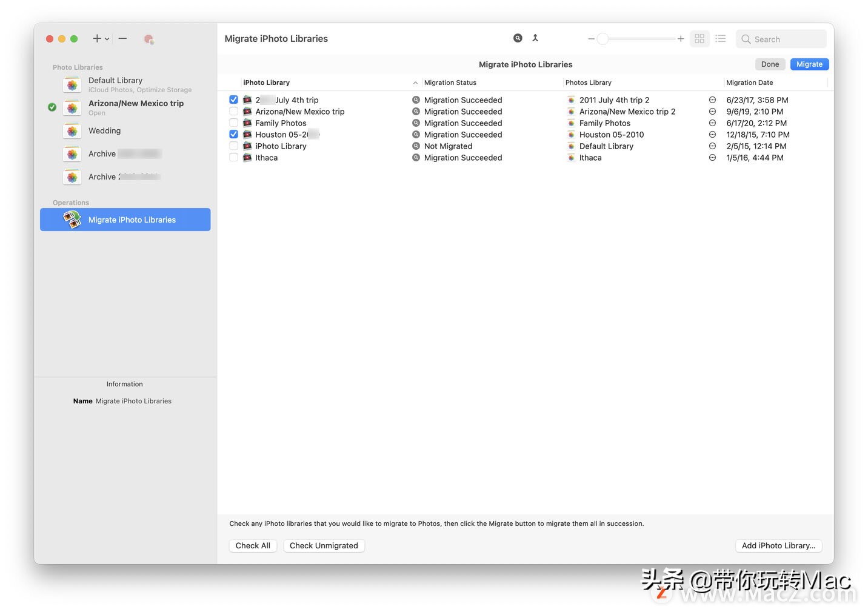Uncheck the Houston 05 checkbox
The height and width of the screenshot is (609, 868).
tap(233, 134)
